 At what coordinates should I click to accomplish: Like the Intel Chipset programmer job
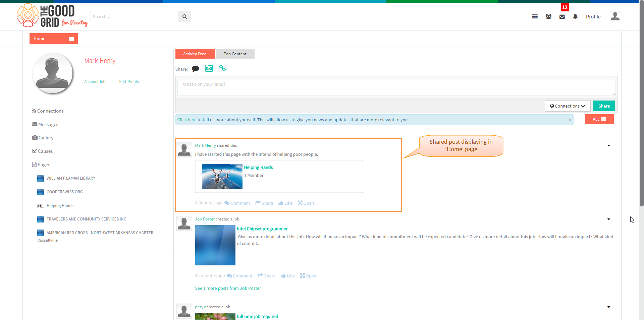288,276
